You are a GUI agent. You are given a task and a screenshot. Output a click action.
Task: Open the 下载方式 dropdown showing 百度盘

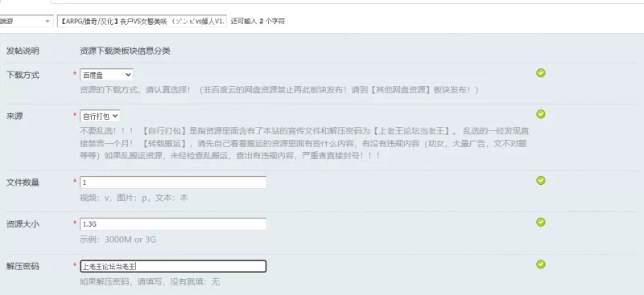pyautogui.click(x=106, y=75)
